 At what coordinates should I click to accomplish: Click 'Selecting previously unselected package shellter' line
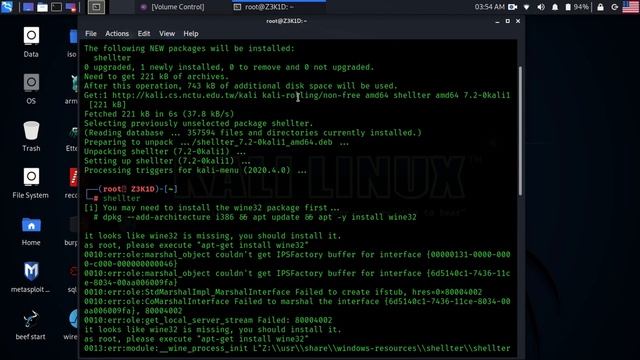point(198,123)
